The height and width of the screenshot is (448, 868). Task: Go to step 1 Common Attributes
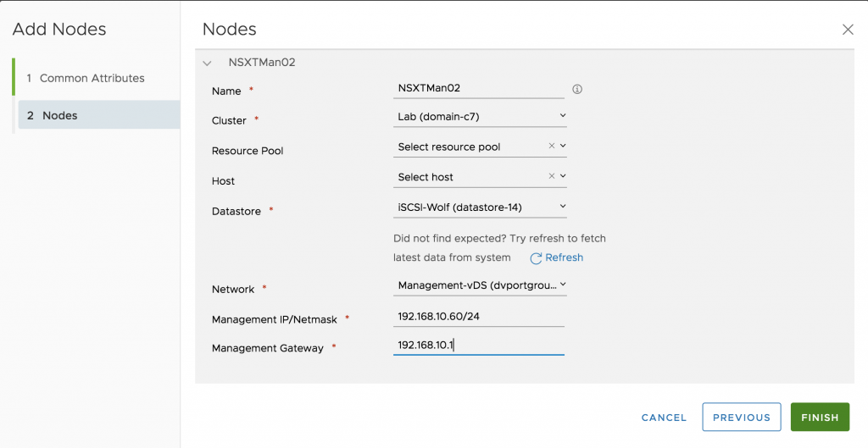pos(92,78)
